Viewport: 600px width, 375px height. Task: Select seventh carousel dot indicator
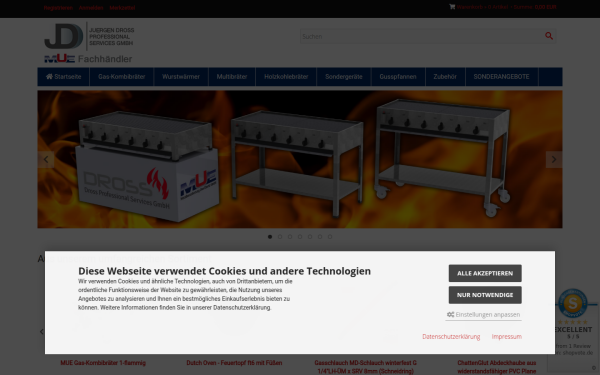pos(329,237)
